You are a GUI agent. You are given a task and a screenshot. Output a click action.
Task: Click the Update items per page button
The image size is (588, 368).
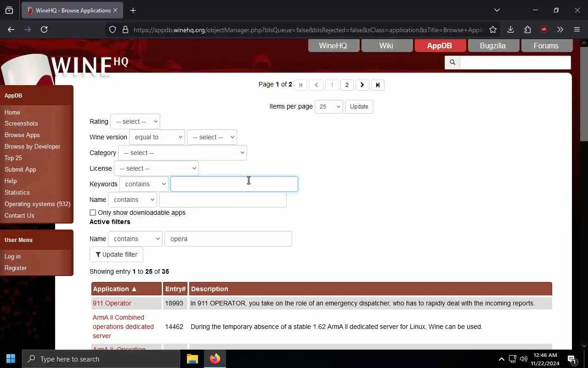tap(359, 106)
